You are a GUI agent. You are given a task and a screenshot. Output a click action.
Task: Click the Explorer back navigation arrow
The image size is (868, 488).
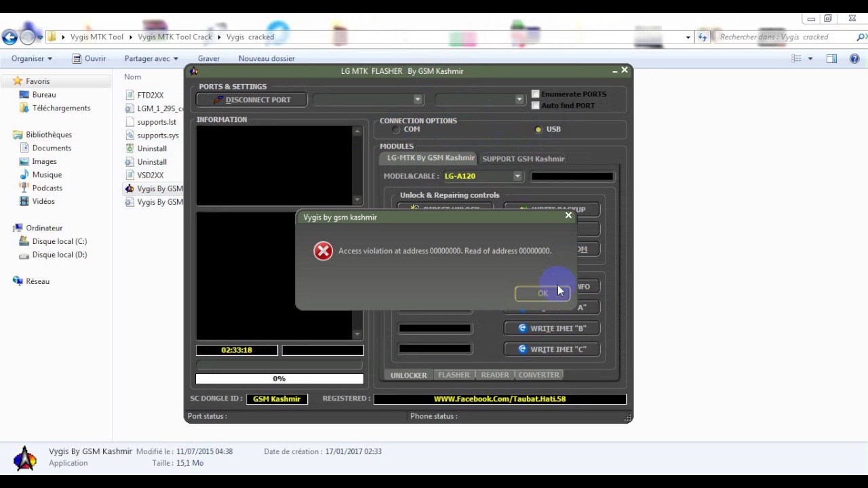point(9,37)
